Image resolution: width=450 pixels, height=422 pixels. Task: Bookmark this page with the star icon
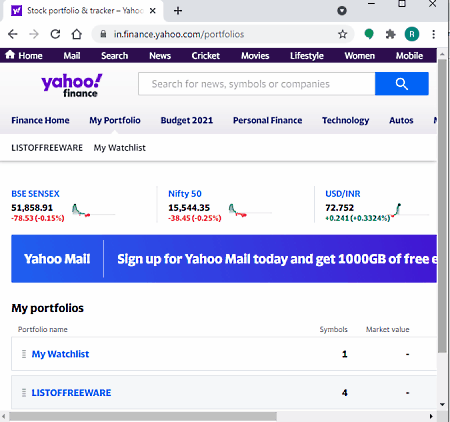click(x=342, y=34)
